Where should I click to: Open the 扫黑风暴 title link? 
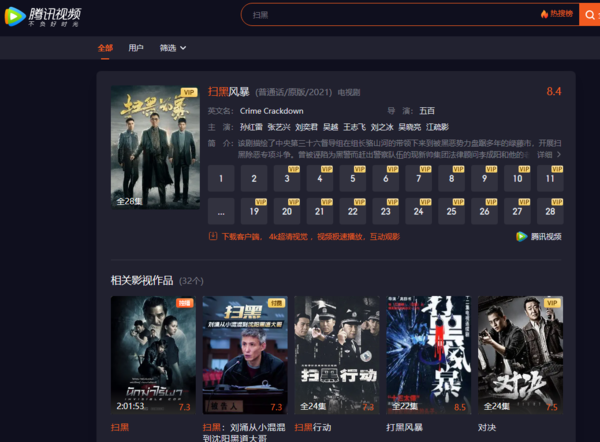click(x=229, y=92)
